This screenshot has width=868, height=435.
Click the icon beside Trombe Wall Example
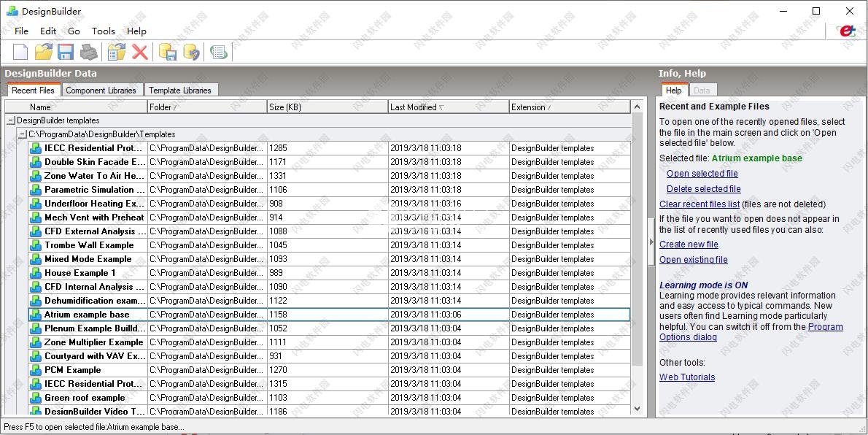[x=36, y=245]
